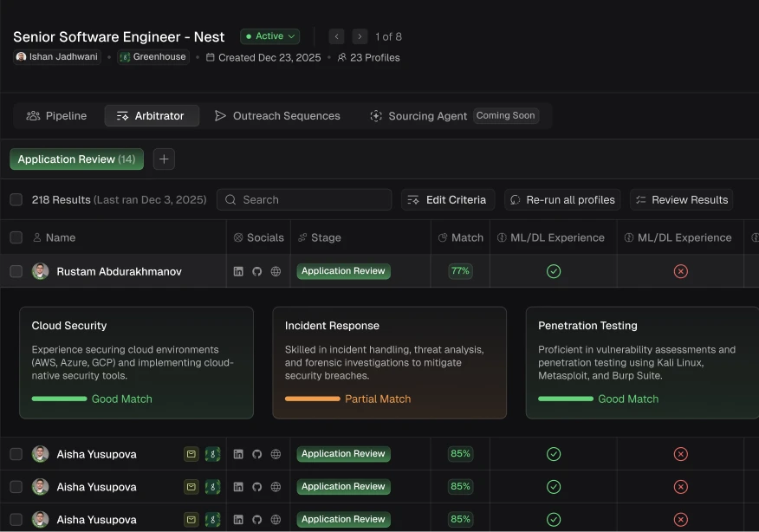Click the Match column header
The width and height of the screenshot is (759, 532).
[461, 237]
